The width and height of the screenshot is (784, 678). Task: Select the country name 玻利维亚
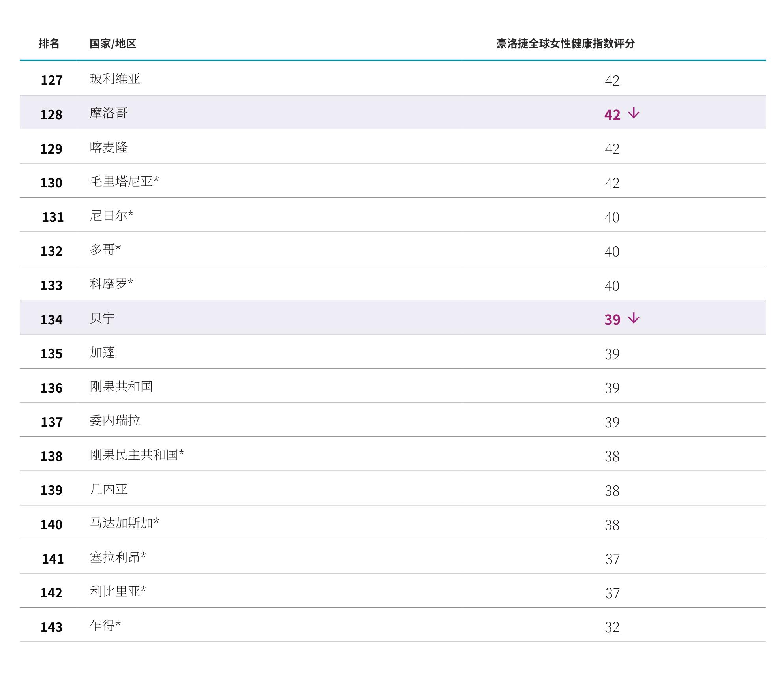(x=115, y=79)
